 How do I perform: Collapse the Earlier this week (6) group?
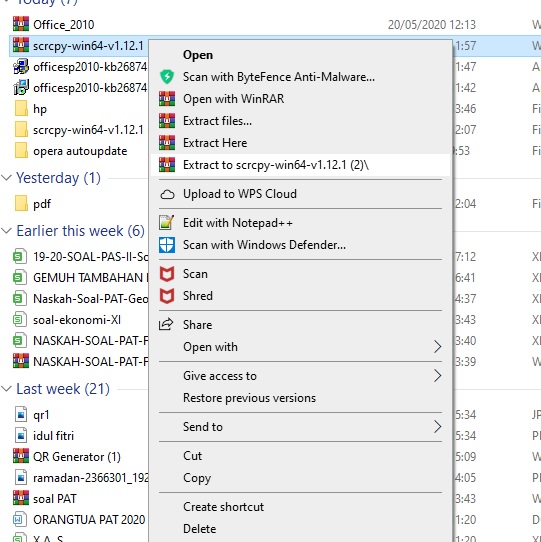pos(6,231)
